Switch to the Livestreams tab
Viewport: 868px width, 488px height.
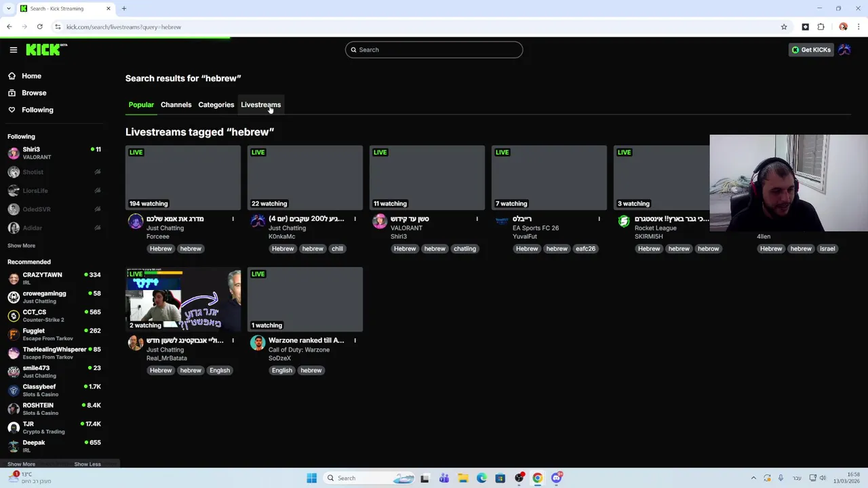click(260, 104)
